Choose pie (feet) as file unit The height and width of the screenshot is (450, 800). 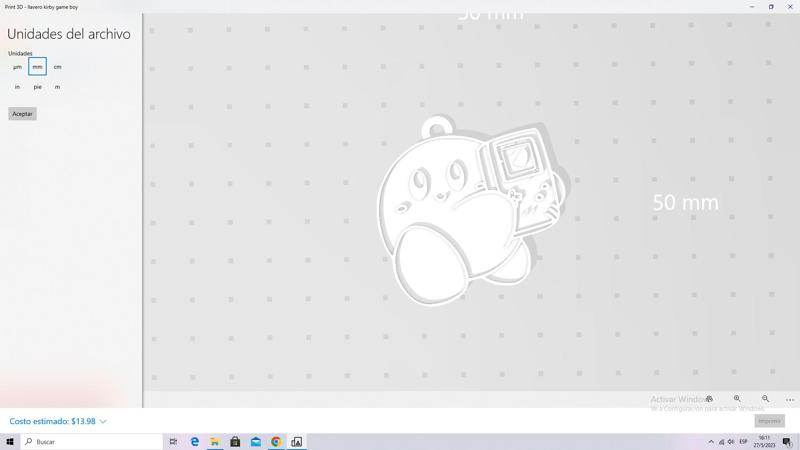[37, 87]
